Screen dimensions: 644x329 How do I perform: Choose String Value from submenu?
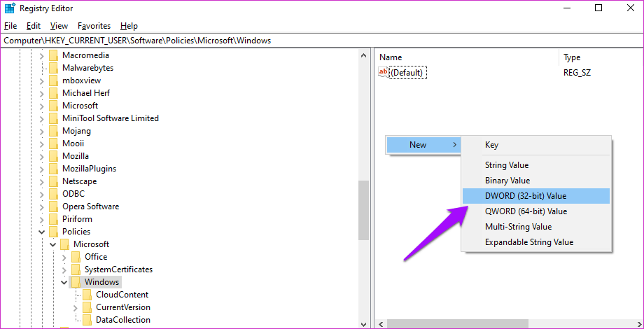pyautogui.click(x=536, y=165)
